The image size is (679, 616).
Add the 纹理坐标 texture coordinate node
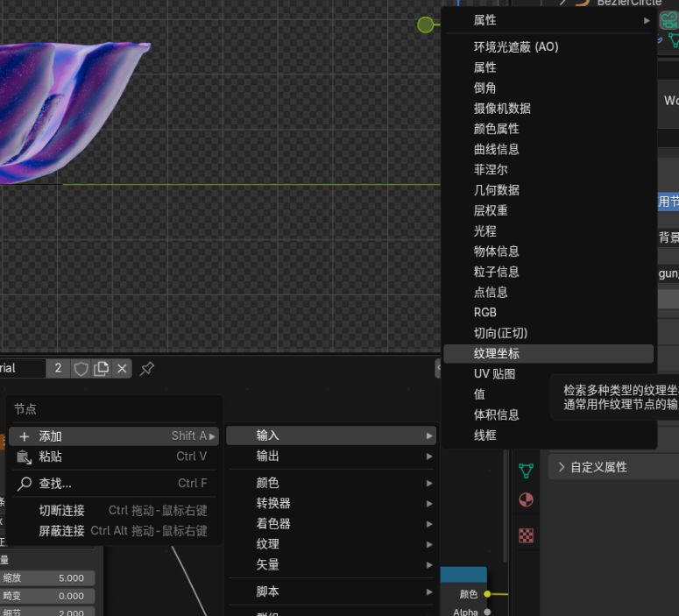click(x=548, y=353)
